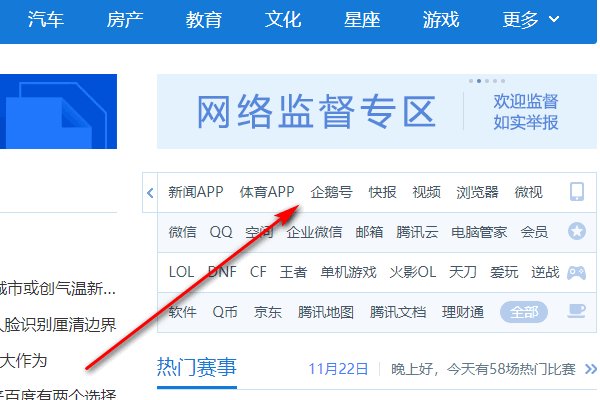Go to 邮箱 link

[369, 232]
